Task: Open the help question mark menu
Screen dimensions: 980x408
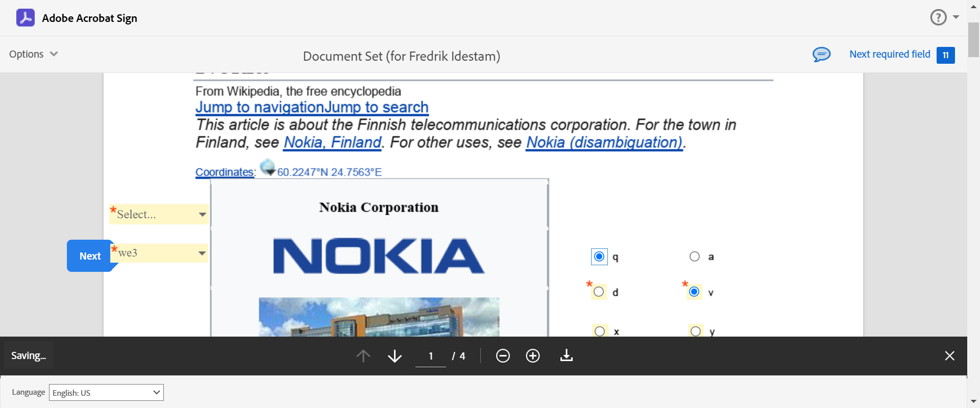Action: pyautogui.click(x=939, y=18)
